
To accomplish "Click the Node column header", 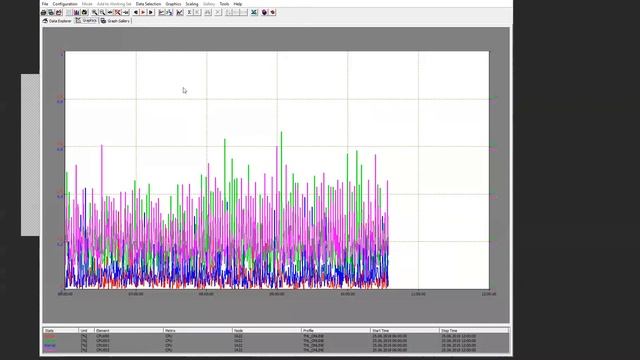I will point(267,331).
